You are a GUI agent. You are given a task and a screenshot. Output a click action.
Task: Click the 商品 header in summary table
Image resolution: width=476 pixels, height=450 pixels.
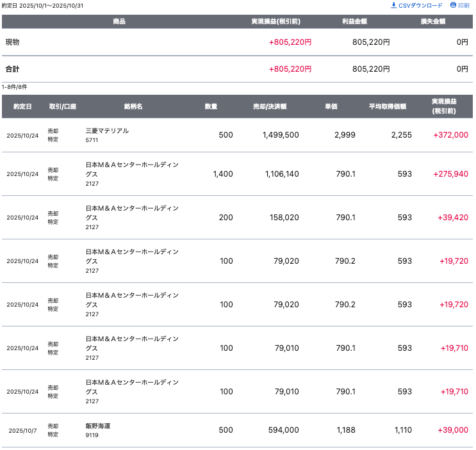point(119,22)
